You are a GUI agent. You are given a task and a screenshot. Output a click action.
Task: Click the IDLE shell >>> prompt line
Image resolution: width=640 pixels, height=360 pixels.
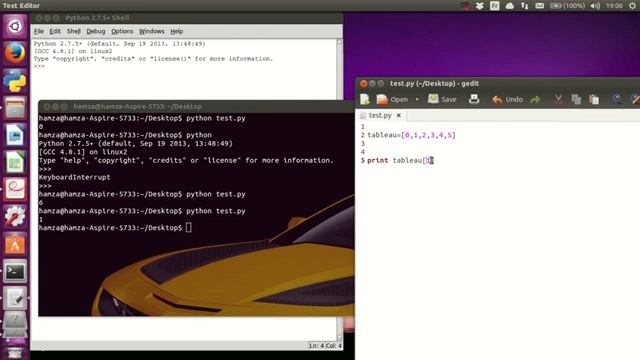point(39,67)
